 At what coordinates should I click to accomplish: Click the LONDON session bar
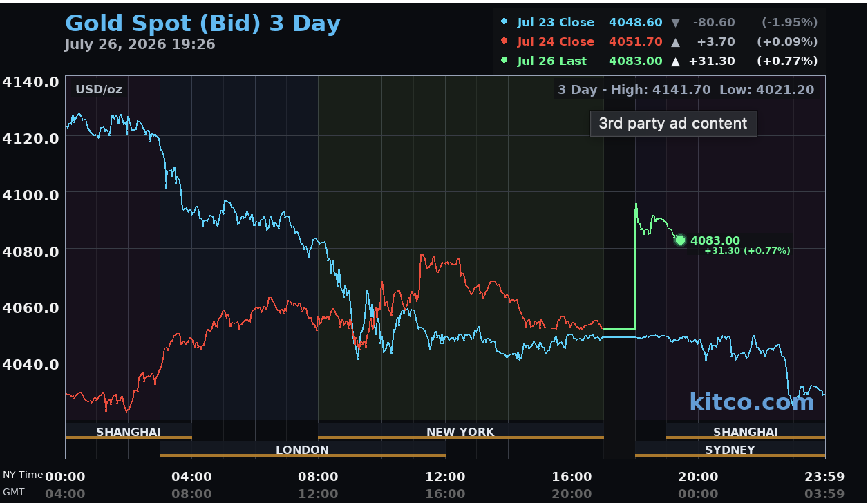pos(303,450)
